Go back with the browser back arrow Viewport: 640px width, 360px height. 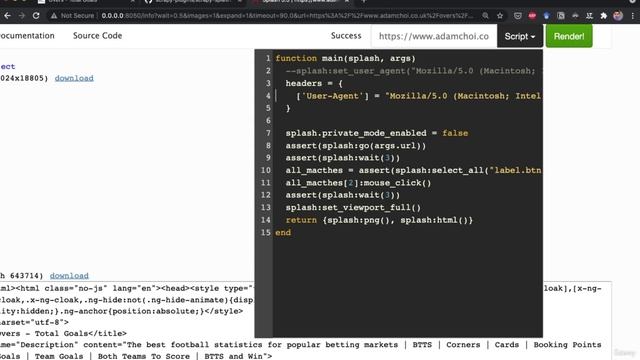pyautogui.click(x=7, y=16)
